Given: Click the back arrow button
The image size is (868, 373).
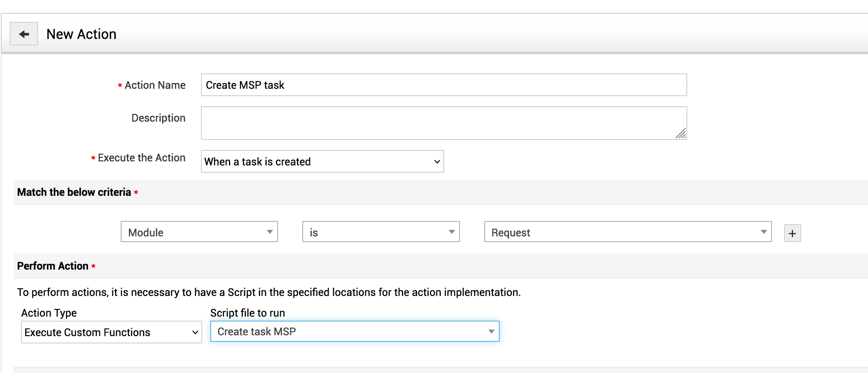Looking at the screenshot, I should point(24,34).
